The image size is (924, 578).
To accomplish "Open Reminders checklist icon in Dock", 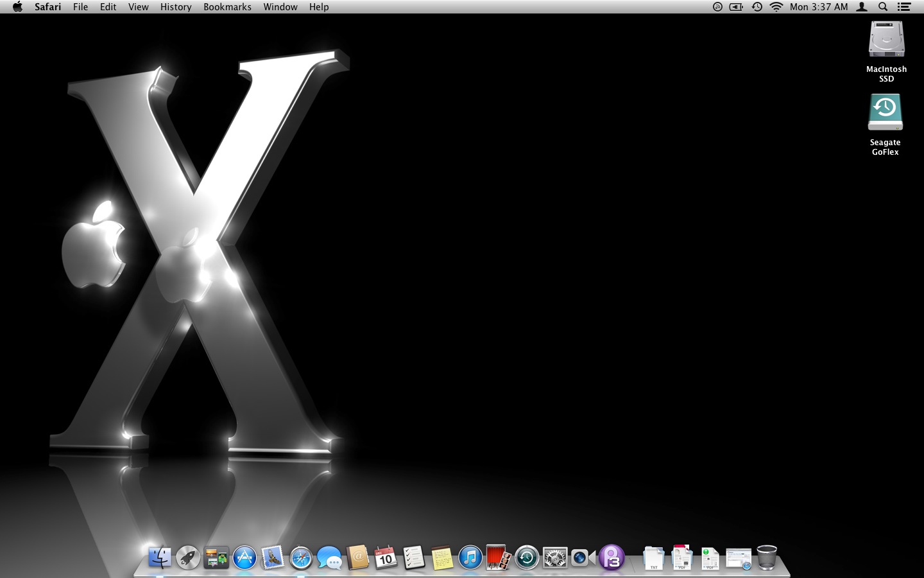I will tap(414, 557).
